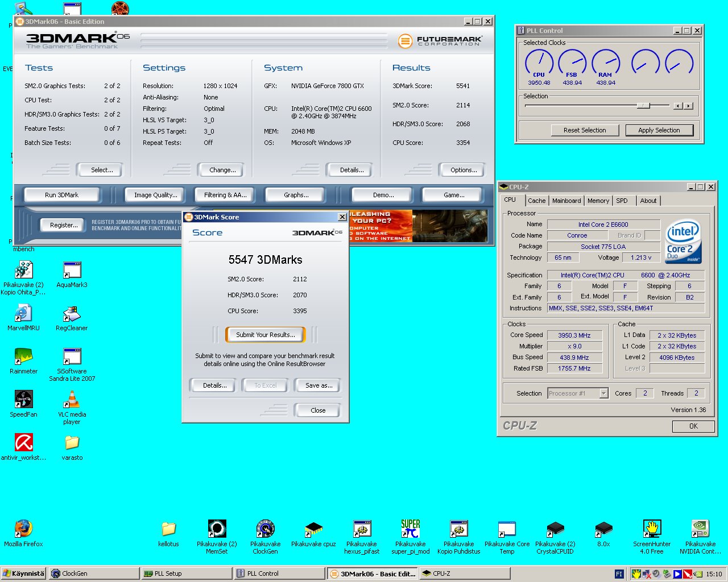Click the PLL Control selection slider thumb
Image resolution: width=728 pixels, height=582 pixels.
pos(643,106)
